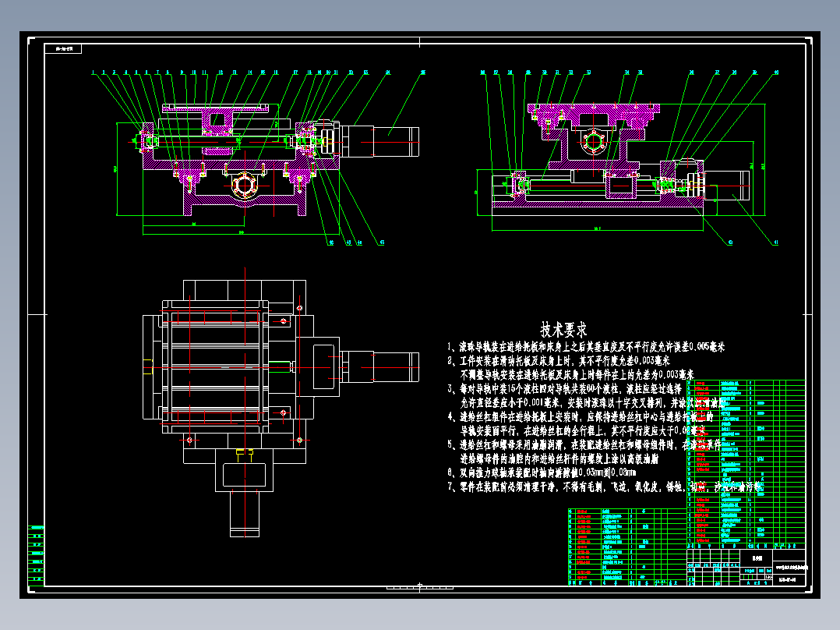Select the title block drawing name cell
Image resolution: width=840 pixels, height=630 pixels.
(757, 557)
